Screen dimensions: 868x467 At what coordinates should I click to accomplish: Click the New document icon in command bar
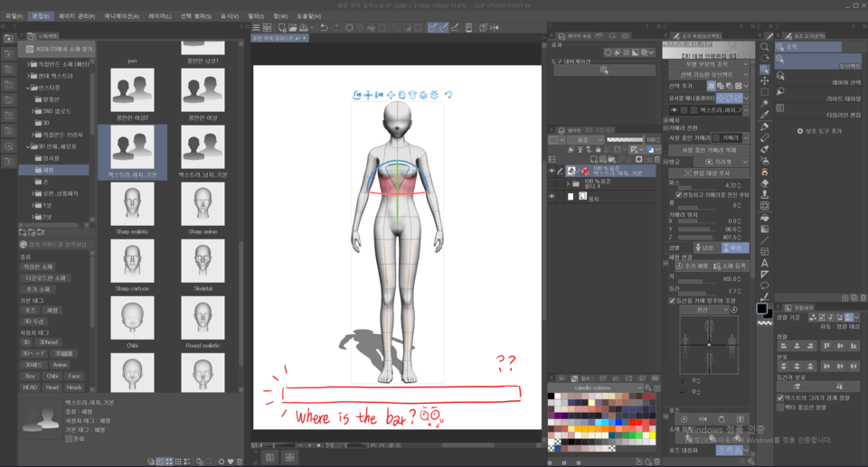click(282, 27)
